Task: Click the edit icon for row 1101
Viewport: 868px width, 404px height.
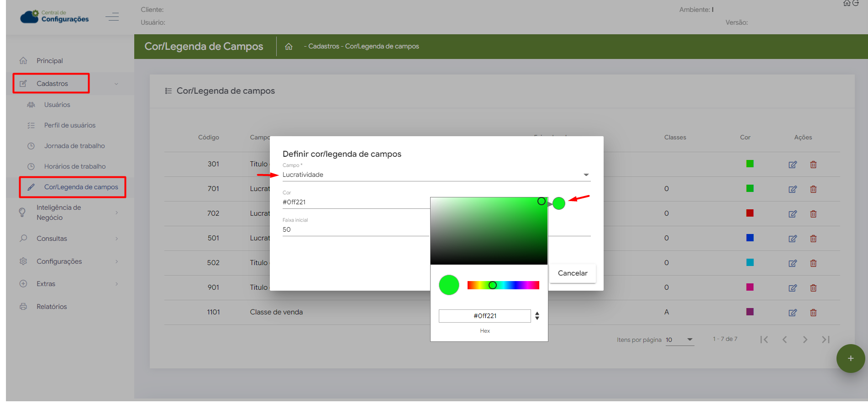Action: [x=792, y=313]
